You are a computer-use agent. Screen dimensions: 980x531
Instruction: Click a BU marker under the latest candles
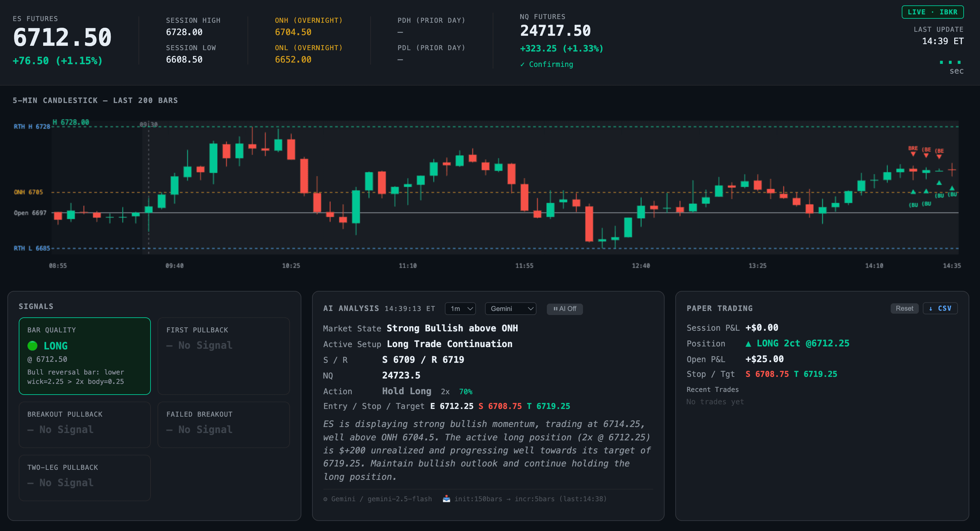[940, 196]
